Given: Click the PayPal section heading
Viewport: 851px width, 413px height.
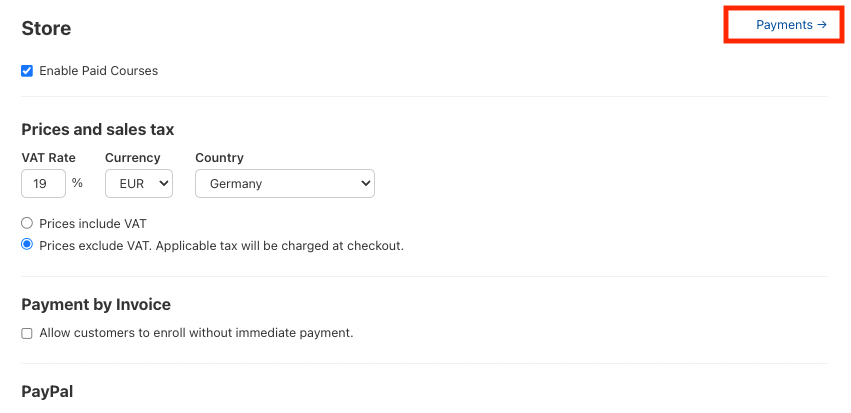Looking at the screenshot, I should coord(47,391).
